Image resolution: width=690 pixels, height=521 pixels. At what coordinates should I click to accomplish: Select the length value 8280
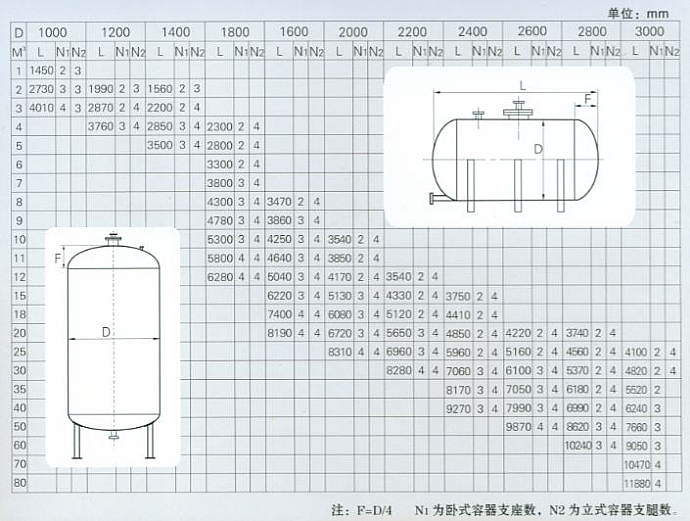point(399,371)
